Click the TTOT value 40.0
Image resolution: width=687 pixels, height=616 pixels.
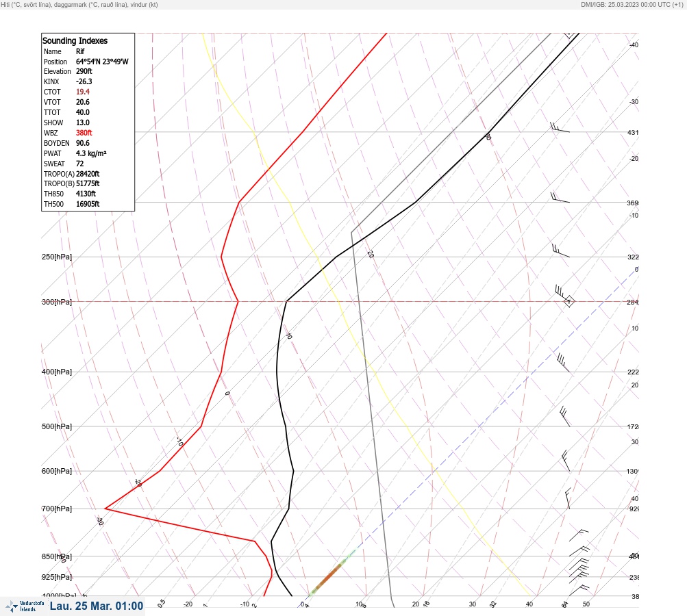tap(83, 112)
